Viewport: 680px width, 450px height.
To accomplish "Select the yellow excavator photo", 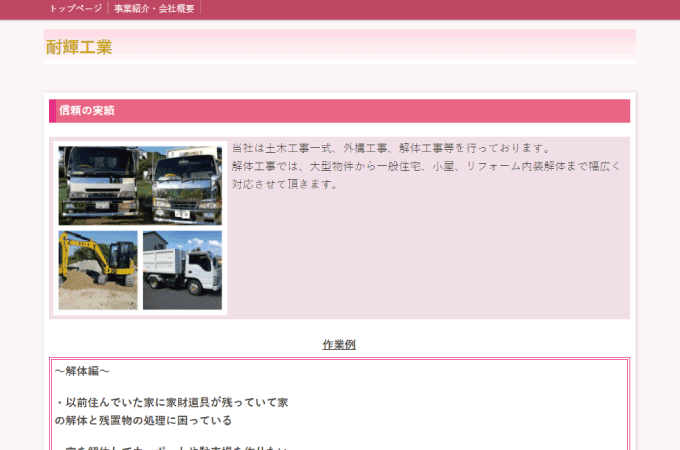I will [x=98, y=270].
